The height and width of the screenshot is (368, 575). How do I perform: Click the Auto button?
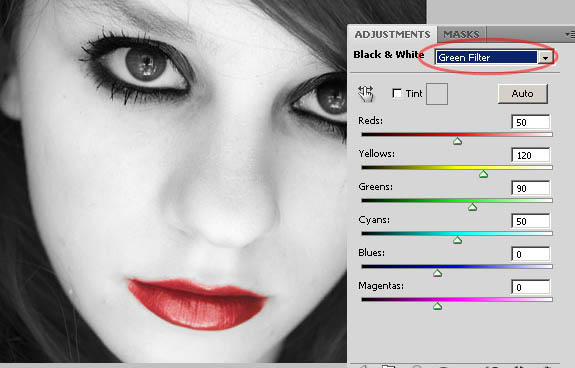[x=522, y=94]
